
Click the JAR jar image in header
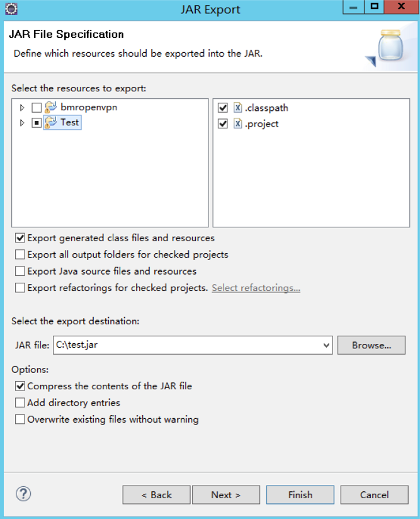390,46
